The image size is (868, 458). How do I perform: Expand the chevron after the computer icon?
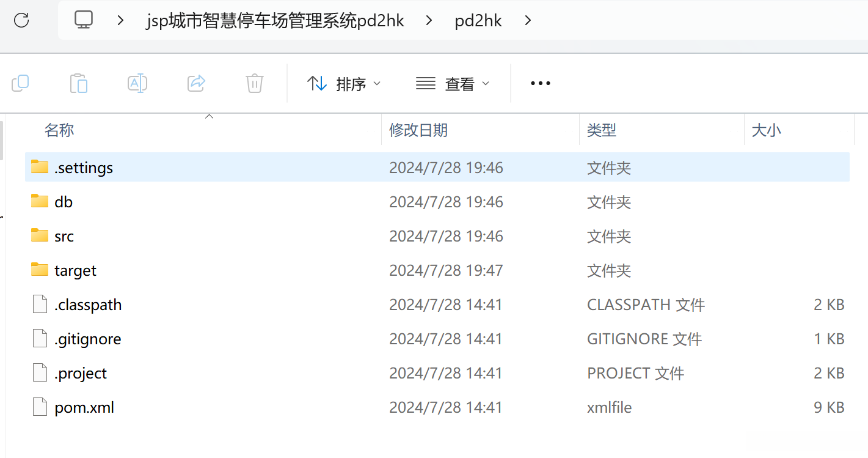click(120, 21)
